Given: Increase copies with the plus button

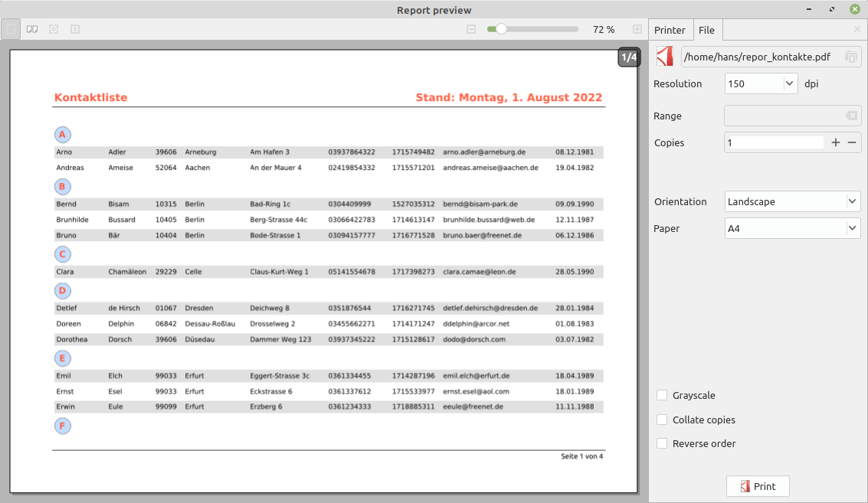Looking at the screenshot, I should [836, 142].
